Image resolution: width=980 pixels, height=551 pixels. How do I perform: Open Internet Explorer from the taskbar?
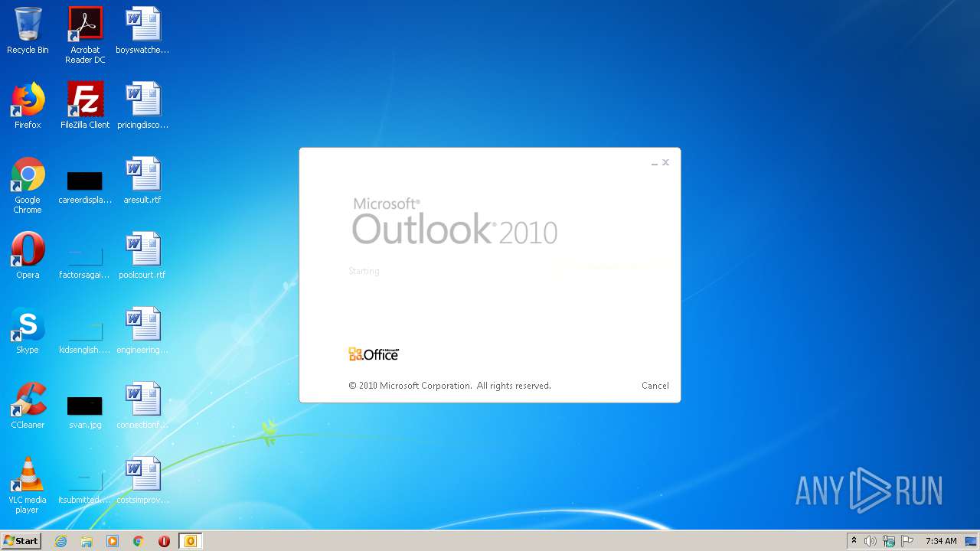coord(61,541)
